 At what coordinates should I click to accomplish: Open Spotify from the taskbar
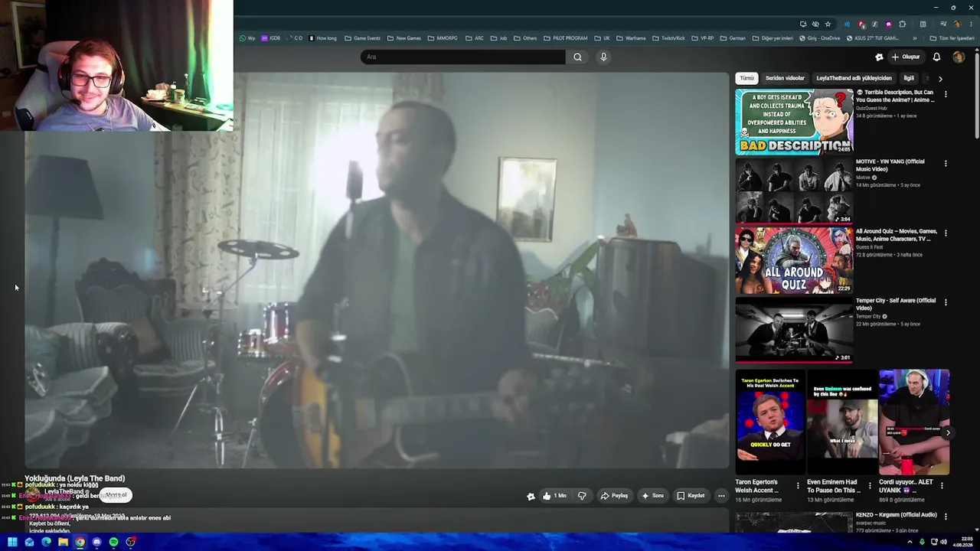(x=113, y=542)
